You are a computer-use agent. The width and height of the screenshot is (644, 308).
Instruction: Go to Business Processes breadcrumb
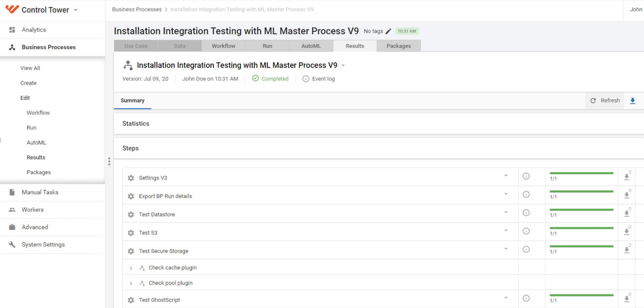click(x=137, y=9)
